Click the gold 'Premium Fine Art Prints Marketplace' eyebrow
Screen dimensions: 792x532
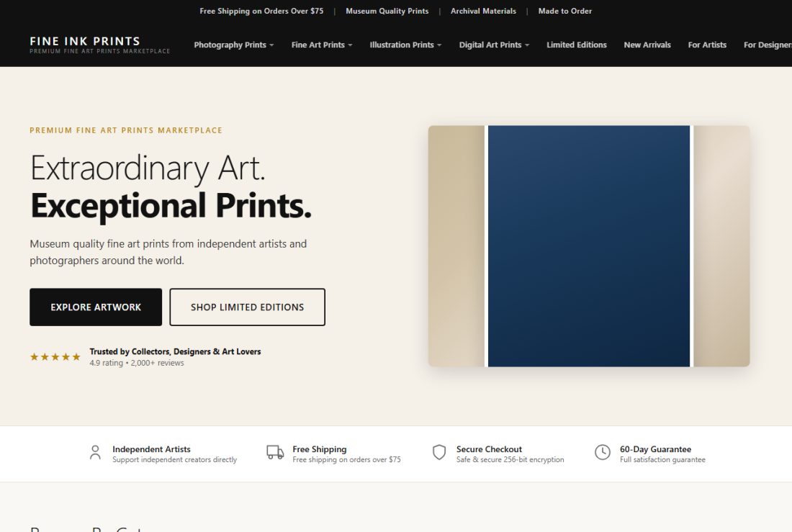pos(126,130)
